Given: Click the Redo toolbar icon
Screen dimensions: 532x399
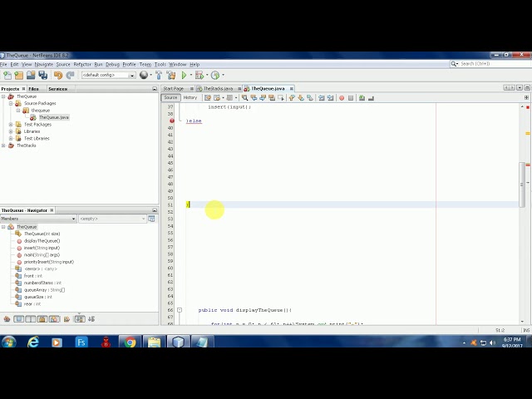Looking at the screenshot, I should click(70, 76).
